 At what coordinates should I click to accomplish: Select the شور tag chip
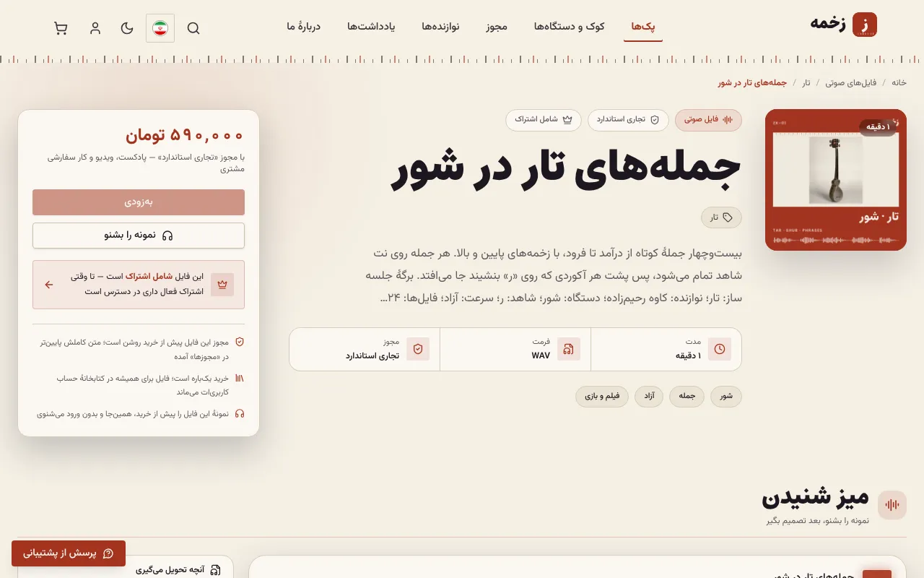tap(726, 397)
